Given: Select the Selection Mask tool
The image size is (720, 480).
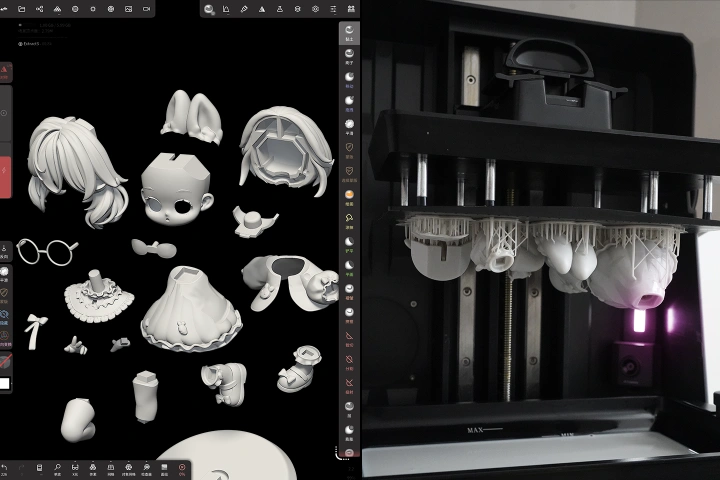Looking at the screenshot, I should 349,174.
